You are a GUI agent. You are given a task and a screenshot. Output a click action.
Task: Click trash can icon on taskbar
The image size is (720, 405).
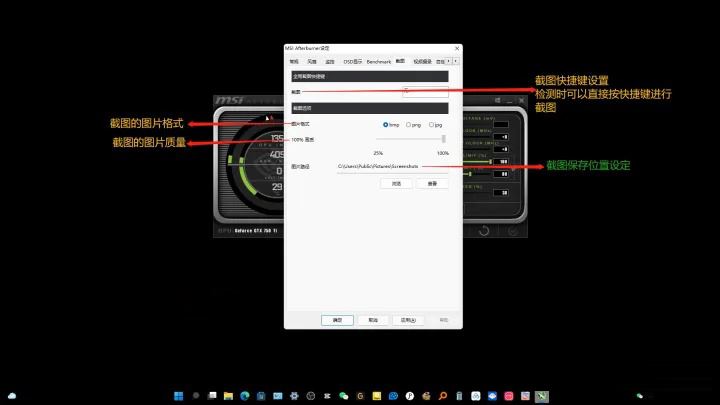tap(459, 396)
